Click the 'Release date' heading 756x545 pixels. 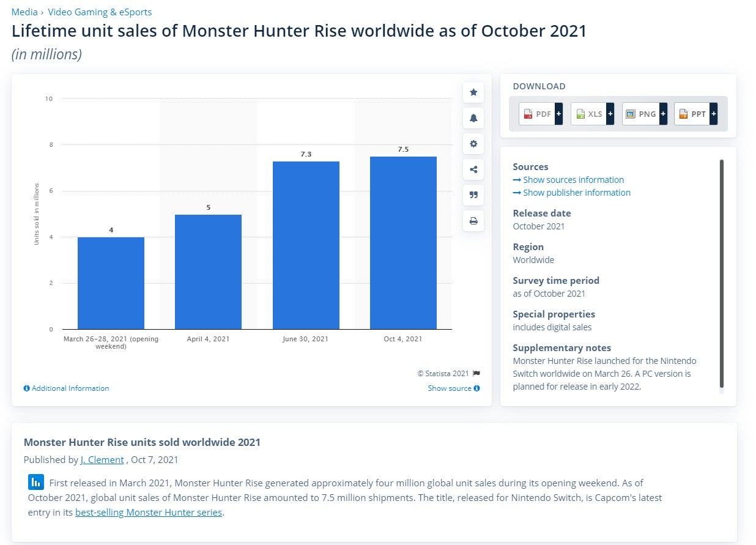click(x=542, y=213)
